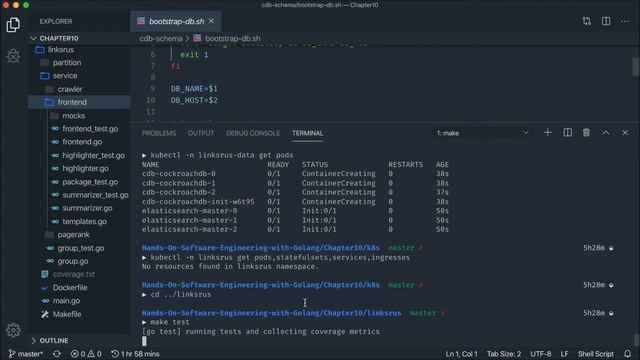Click the cdb-schema breadcrumb
Screen dimensions: 640x360
pos(161,39)
